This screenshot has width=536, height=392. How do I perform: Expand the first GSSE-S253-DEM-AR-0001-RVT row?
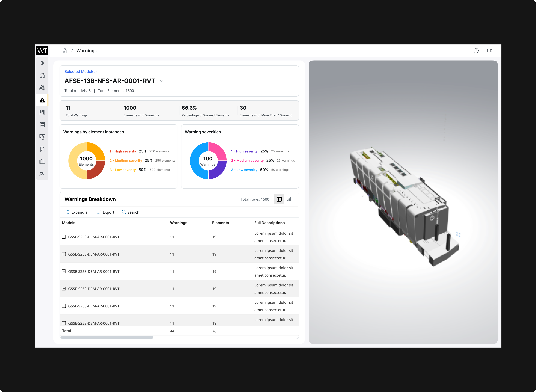[x=64, y=237]
